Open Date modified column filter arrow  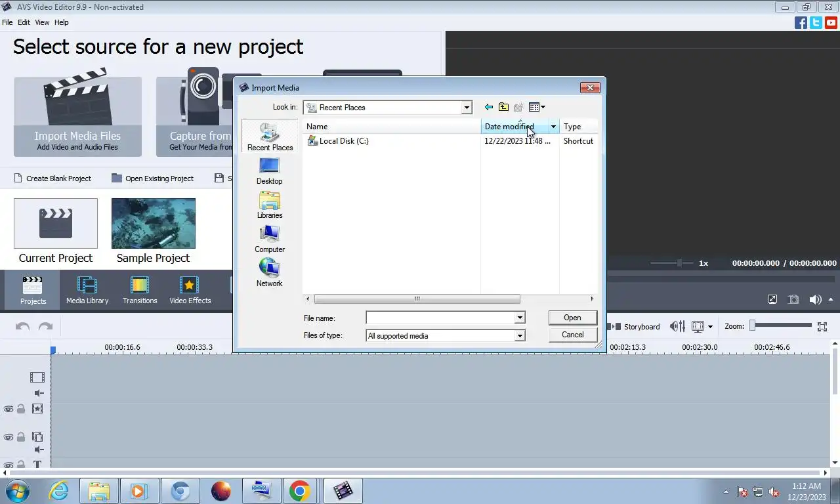click(553, 127)
